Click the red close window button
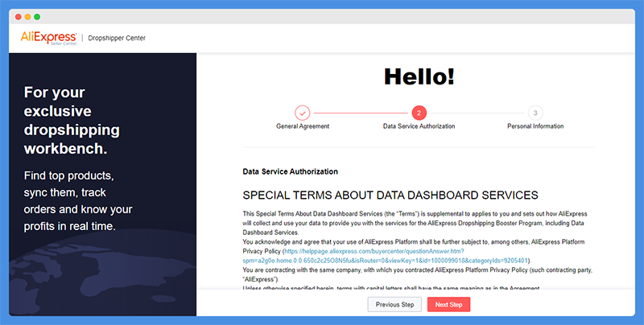Screen dimensions: 644x325 tap(18, 17)
